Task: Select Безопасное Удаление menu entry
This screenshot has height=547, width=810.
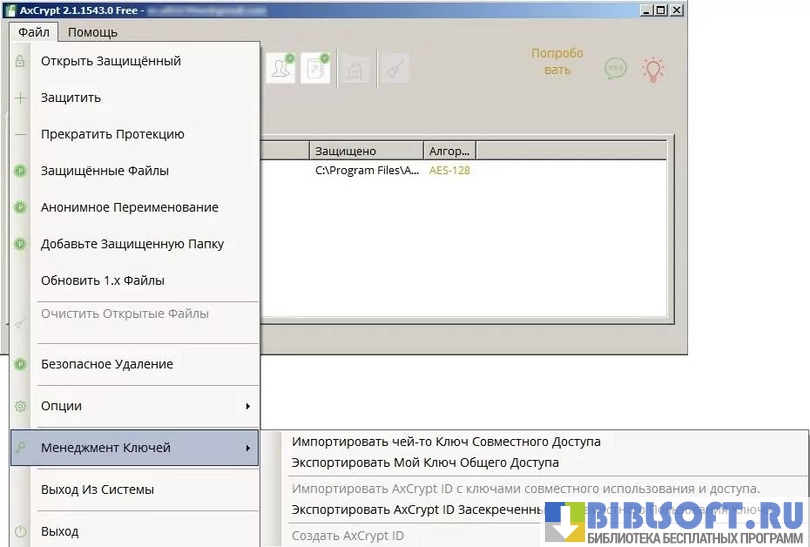Action: click(x=107, y=364)
